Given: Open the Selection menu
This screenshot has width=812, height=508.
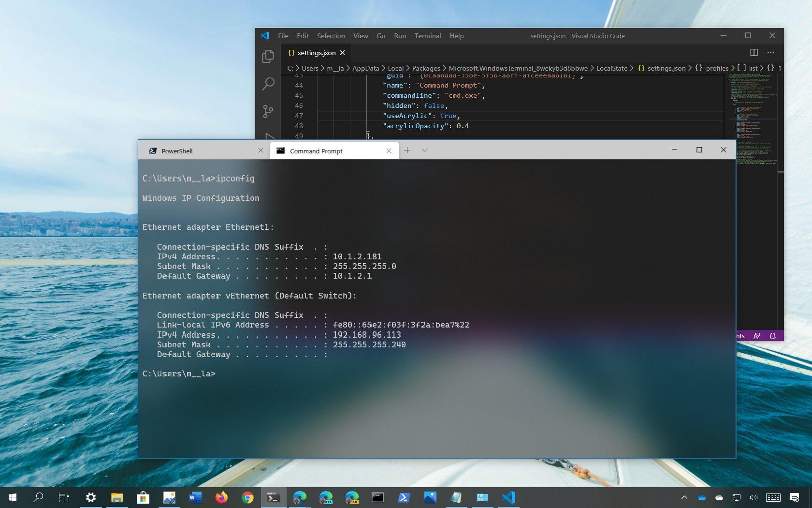Looking at the screenshot, I should point(331,36).
